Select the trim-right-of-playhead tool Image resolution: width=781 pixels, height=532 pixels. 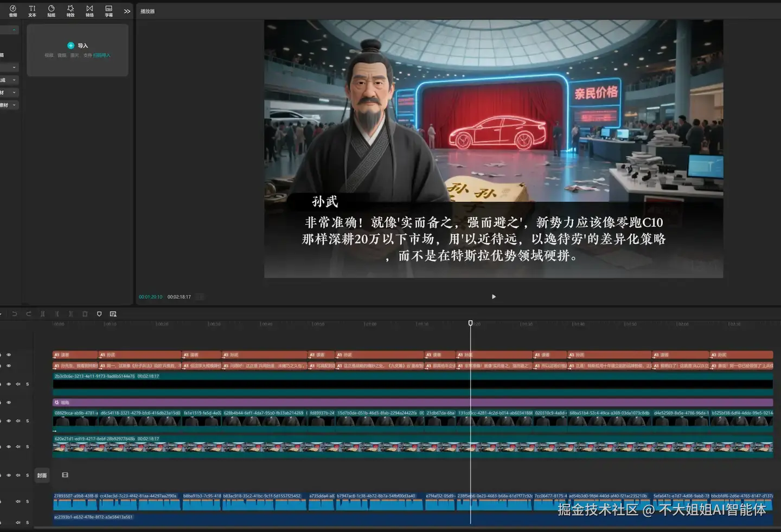pyautogui.click(x=71, y=314)
